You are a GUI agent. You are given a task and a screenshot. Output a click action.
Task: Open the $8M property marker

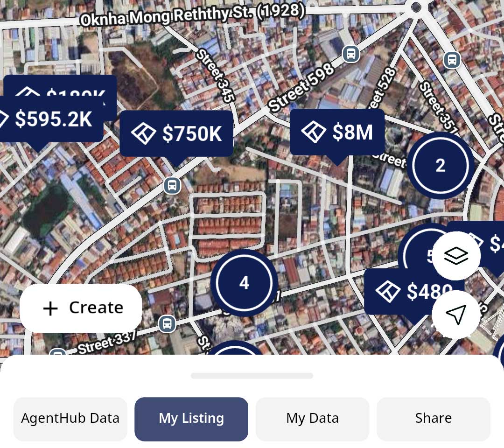337,132
